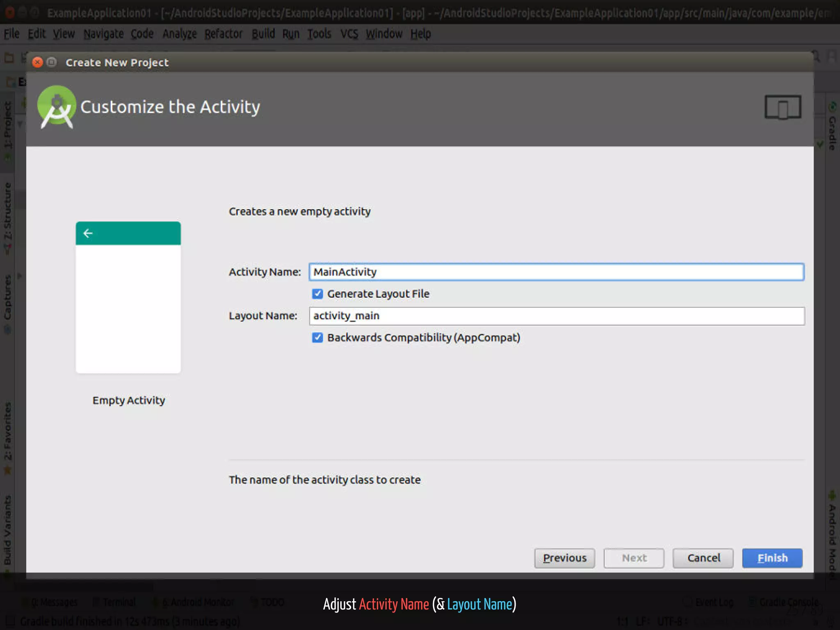The height and width of the screenshot is (630, 840).
Task: Open the Build menu
Action: point(263,34)
